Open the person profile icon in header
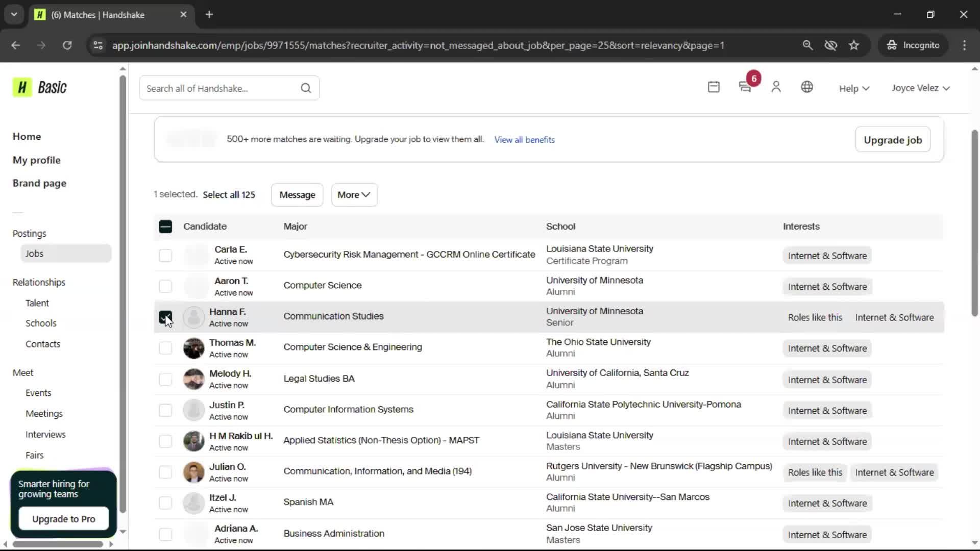980x551 pixels. (x=776, y=87)
